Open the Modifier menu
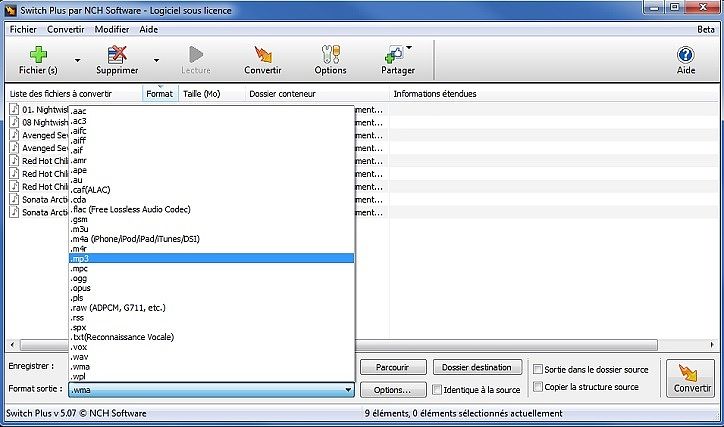Viewport: 724px width, 427px height. [112, 29]
